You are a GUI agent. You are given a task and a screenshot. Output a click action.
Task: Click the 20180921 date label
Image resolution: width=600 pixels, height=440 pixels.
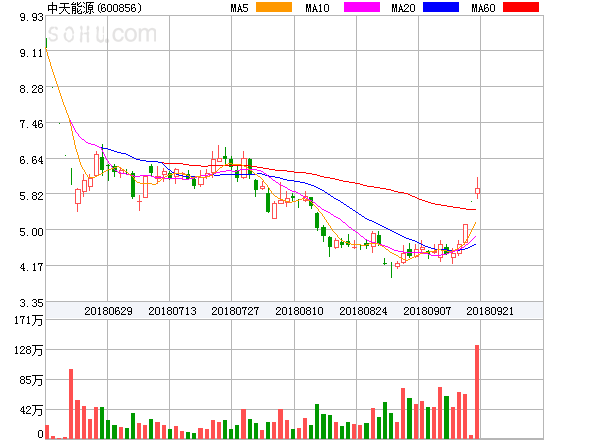490,311
